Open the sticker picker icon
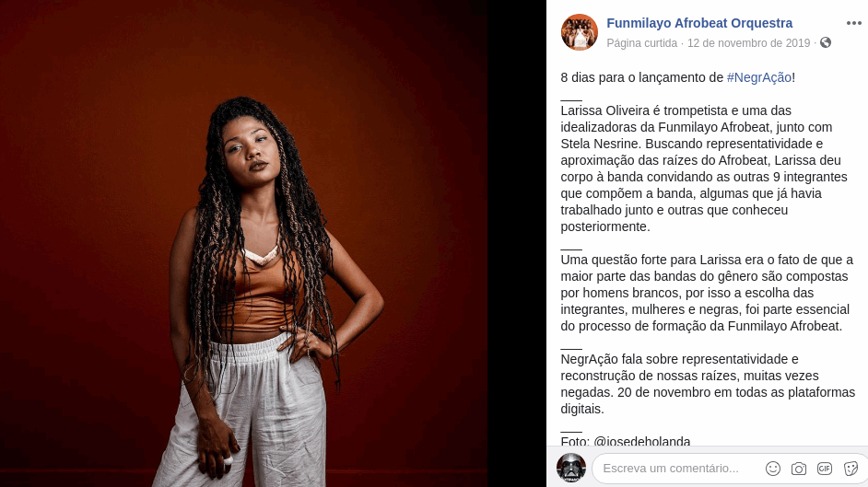The image size is (868, 487). click(x=850, y=469)
